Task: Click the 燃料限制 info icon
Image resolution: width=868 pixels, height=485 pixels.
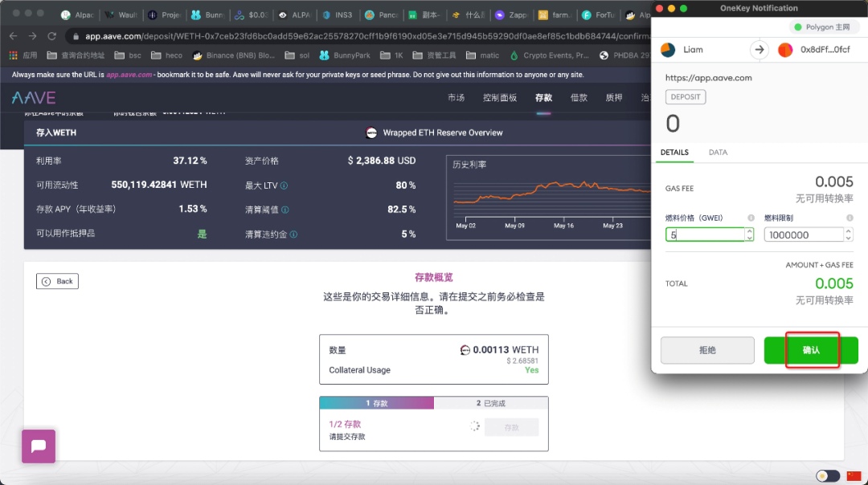Action: point(850,218)
